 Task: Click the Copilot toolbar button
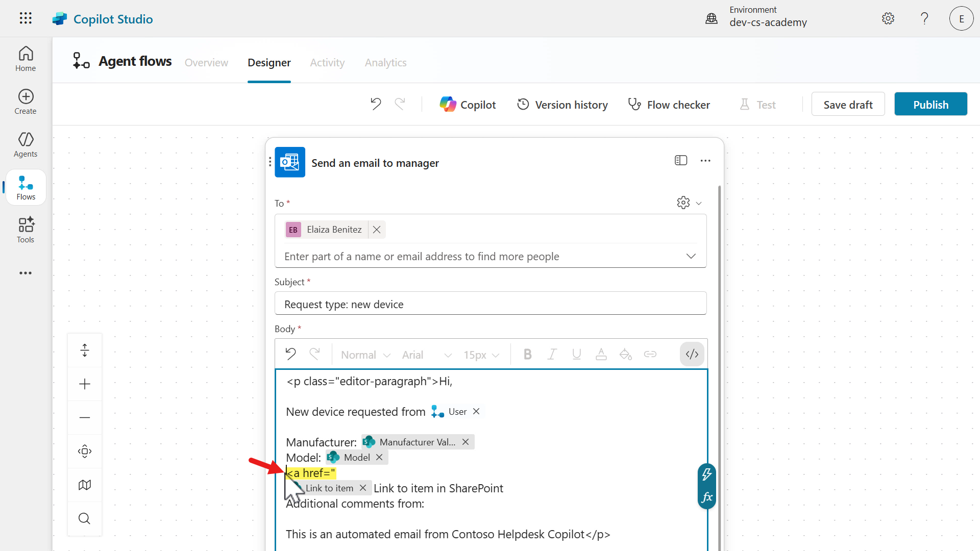point(468,105)
